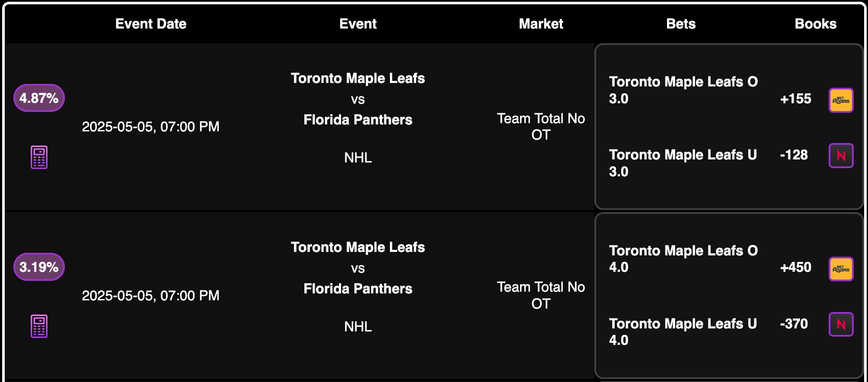This screenshot has height=382, width=868.
Task: Click the -370 odds value
Action: point(794,324)
